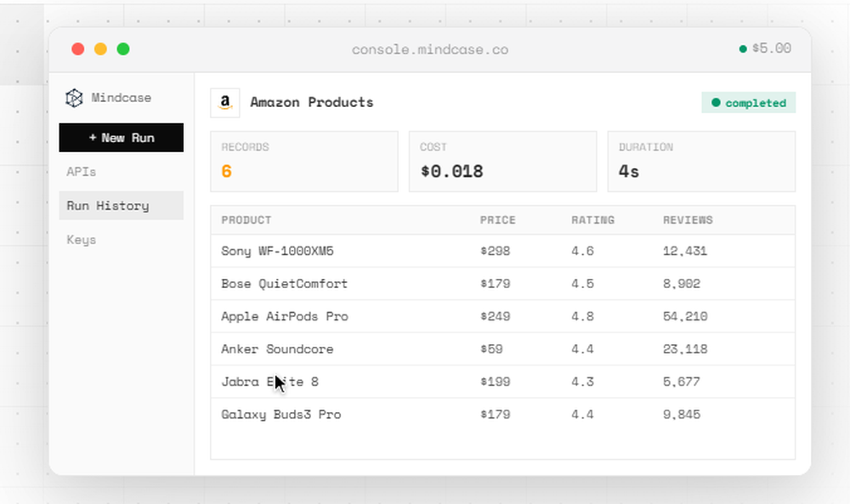Viewport: 850px width, 504px height.
Task: Click the $249 price cell
Action: pyautogui.click(x=495, y=316)
